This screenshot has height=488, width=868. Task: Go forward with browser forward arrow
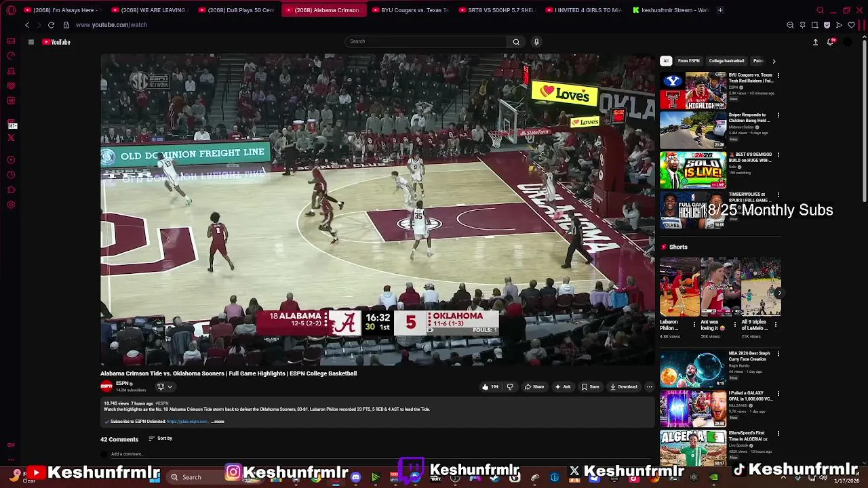pyautogui.click(x=39, y=25)
